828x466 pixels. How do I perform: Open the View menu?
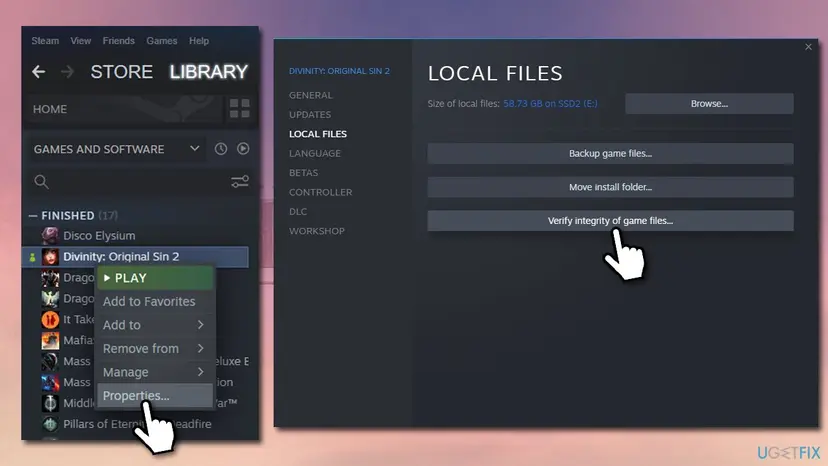(81, 41)
